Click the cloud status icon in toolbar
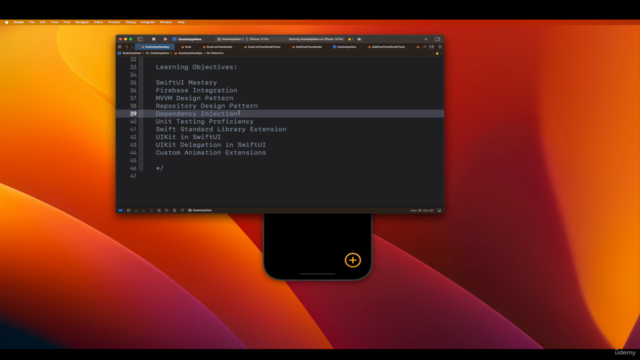The height and width of the screenshot is (360, 640). (x=359, y=39)
